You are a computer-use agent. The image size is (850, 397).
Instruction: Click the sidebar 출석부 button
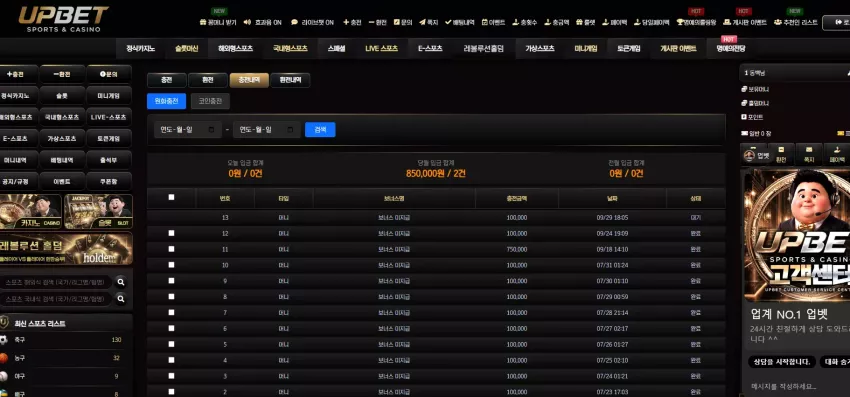109,160
